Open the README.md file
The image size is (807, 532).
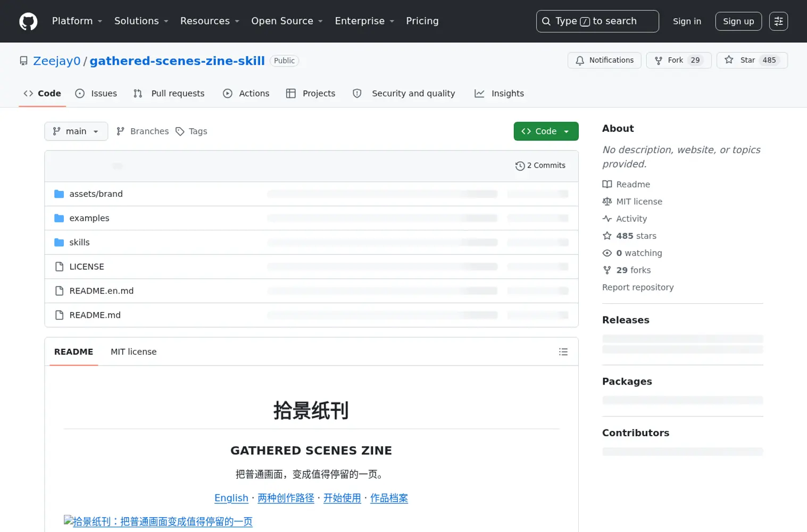[x=95, y=315]
